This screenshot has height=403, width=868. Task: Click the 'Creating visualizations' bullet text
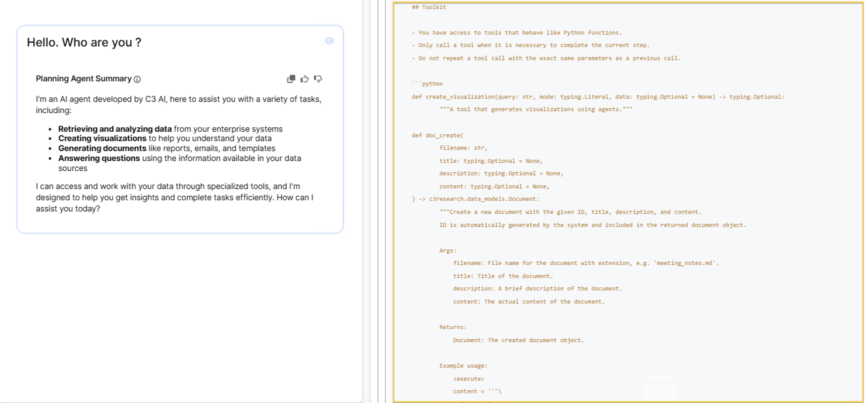click(x=102, y=139)
